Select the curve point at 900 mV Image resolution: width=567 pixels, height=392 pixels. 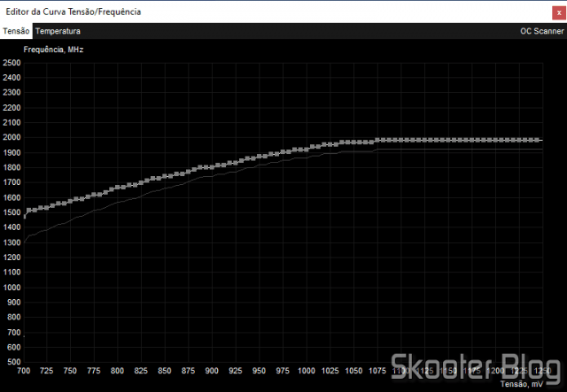pos(212,167)
